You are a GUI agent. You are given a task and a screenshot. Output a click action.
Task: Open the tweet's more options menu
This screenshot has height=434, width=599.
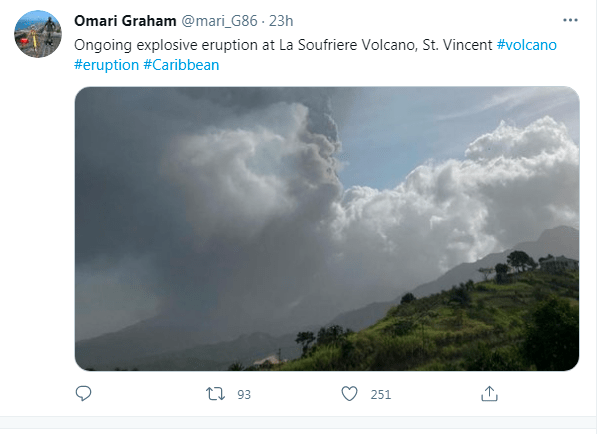pyautogui.click(x=570, y=20)
